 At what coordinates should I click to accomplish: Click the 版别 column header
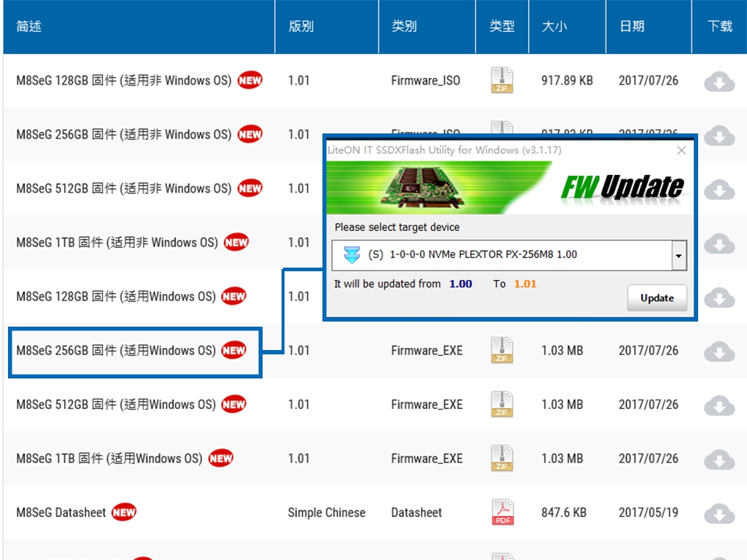point(301,26)
